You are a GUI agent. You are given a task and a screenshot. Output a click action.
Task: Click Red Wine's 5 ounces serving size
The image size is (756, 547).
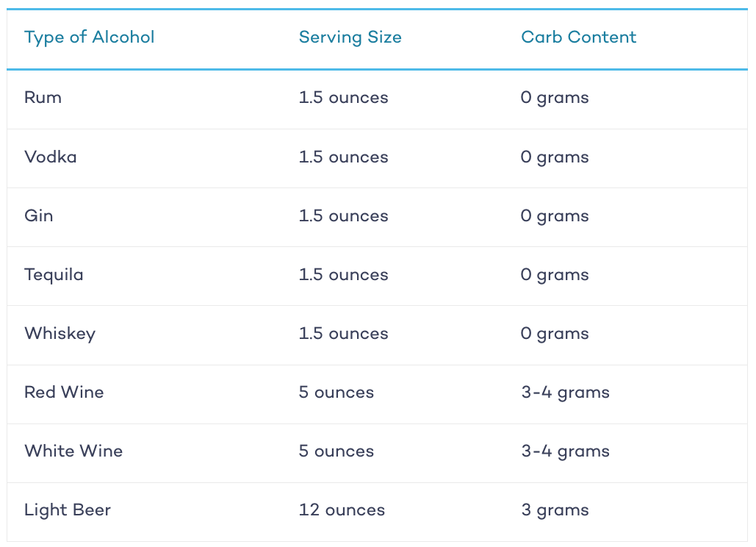click(336, 392)
